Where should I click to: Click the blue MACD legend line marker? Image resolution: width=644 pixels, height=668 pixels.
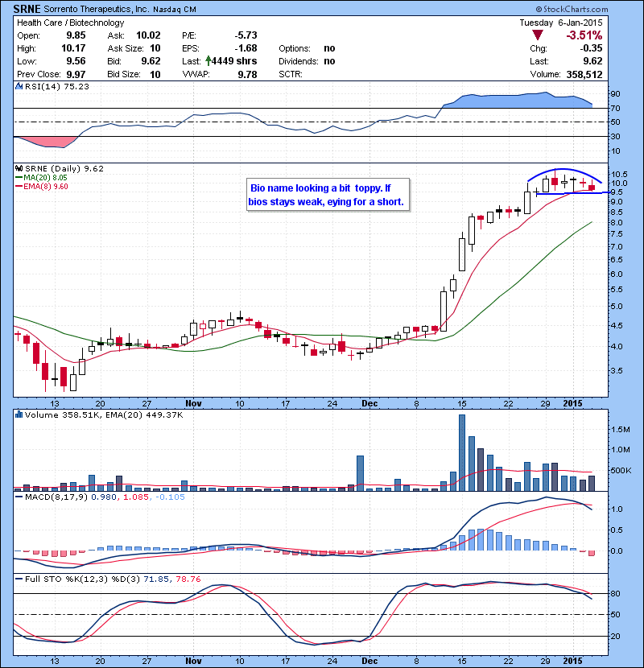(19, 497)
